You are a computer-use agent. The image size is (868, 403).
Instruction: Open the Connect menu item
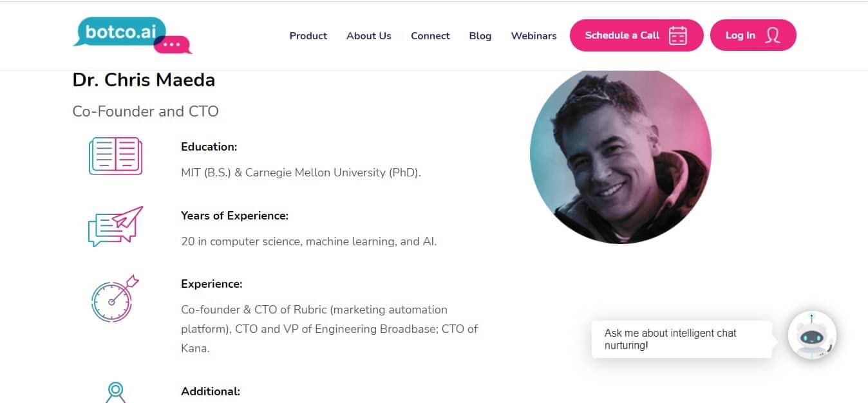point(430,36)
